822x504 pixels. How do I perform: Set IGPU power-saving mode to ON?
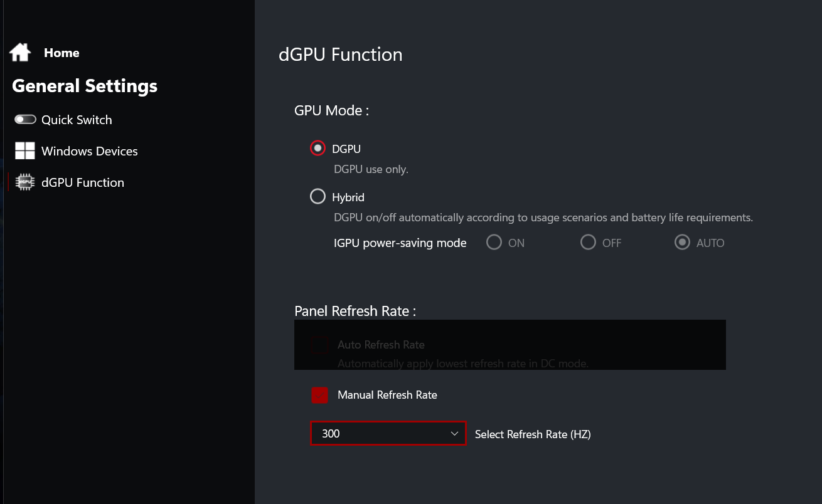(x=494, y=243)
